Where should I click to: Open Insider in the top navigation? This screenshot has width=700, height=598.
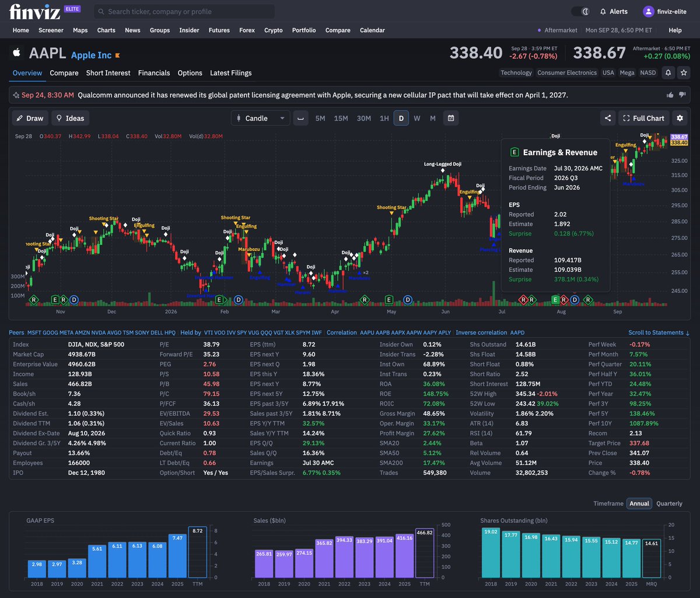click(189, 30)
